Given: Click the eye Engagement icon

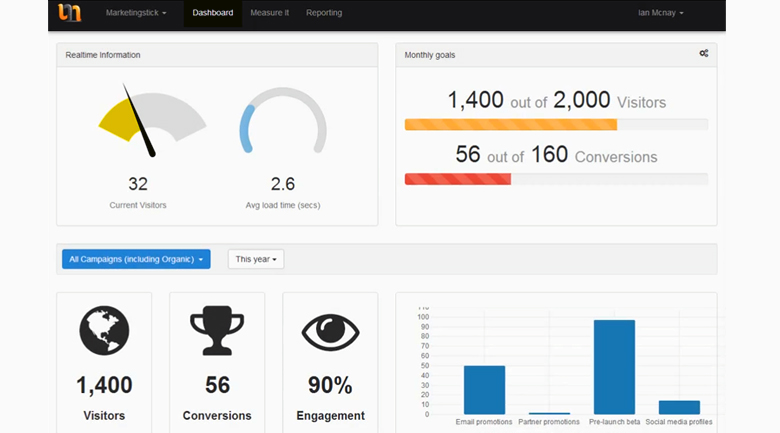Looking at the screenshot, I should point(330,332).
